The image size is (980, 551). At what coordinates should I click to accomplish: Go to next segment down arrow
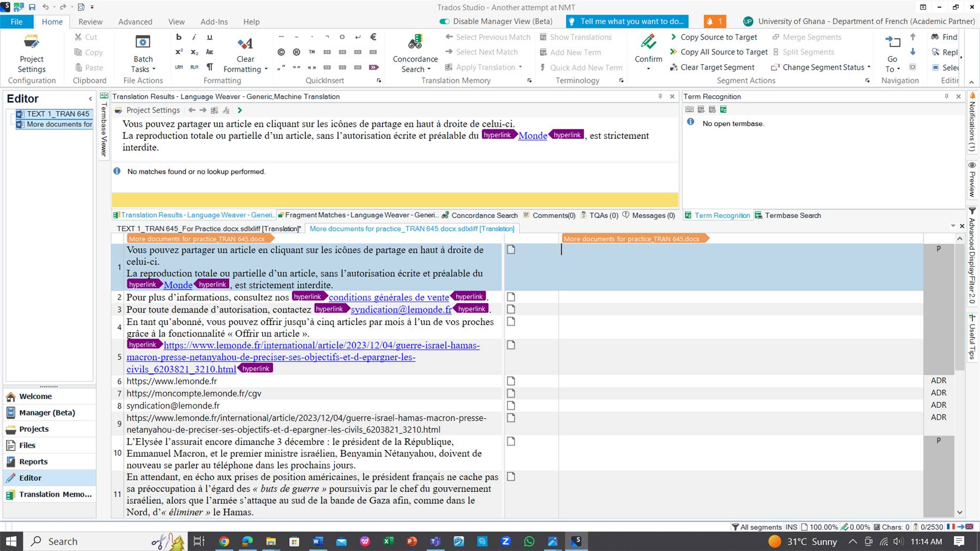click(913, 52)
